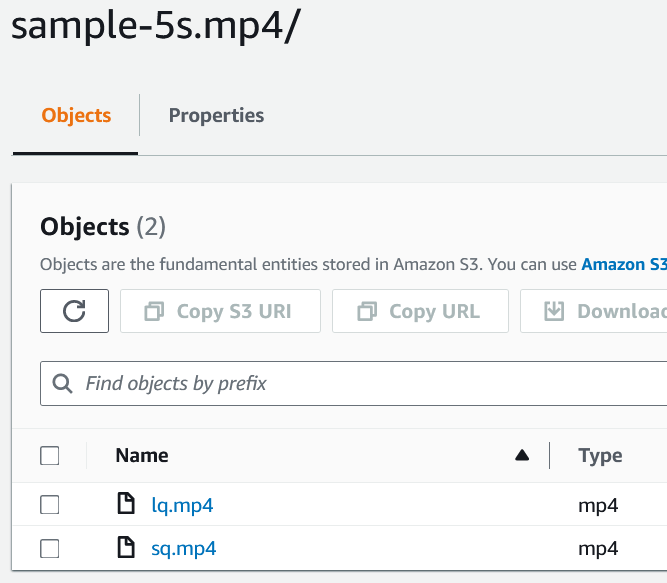
Task: Click the file icon beside lq.mp4
Action: click(126, 505)
